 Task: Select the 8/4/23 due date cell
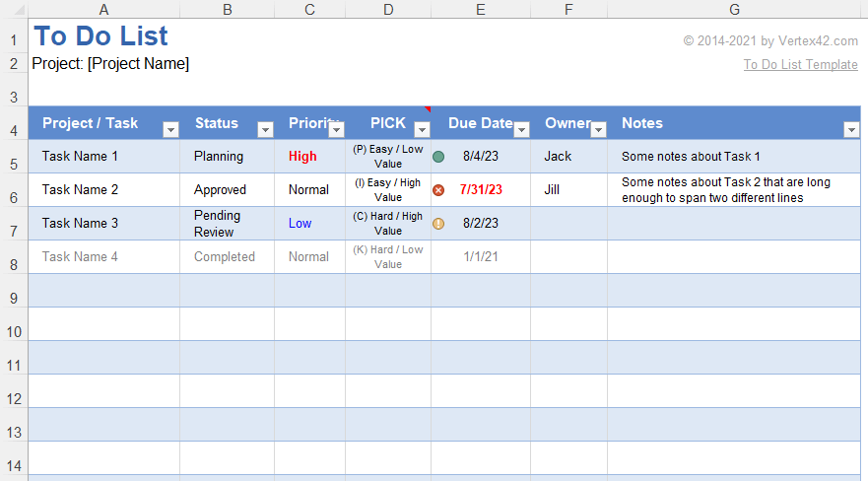pos(481,156)
